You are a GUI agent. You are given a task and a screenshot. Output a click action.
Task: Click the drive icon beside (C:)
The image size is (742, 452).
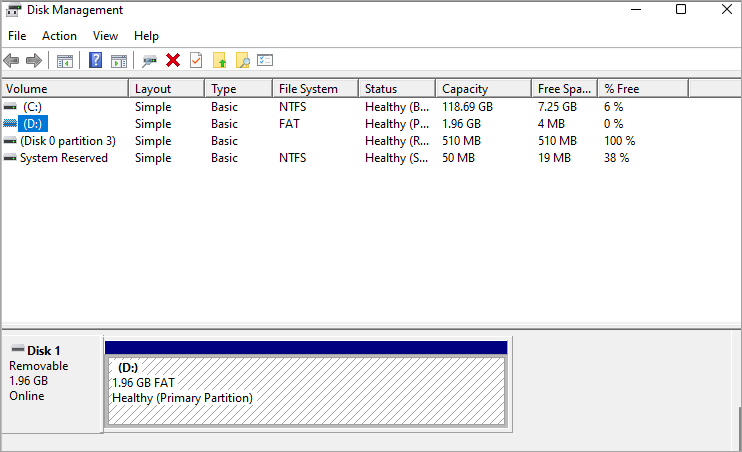[x=10, y=107]
